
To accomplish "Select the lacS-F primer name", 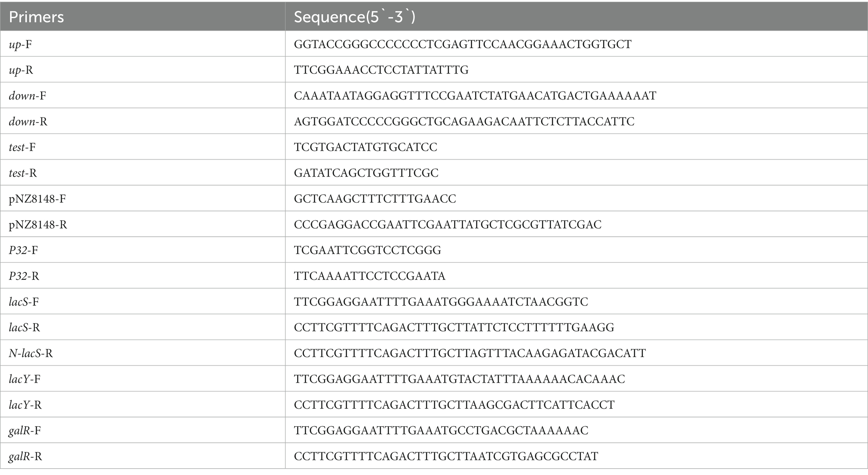I will coord(24,302).
